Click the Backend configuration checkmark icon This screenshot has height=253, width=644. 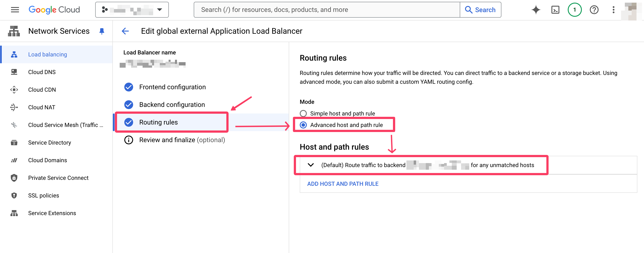pos(129,104)
